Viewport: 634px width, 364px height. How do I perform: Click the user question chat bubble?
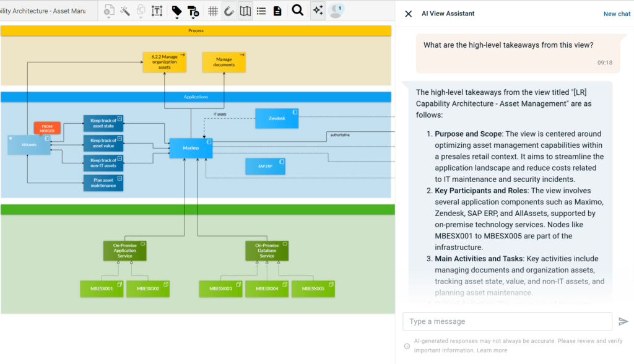tap(518, 54)
